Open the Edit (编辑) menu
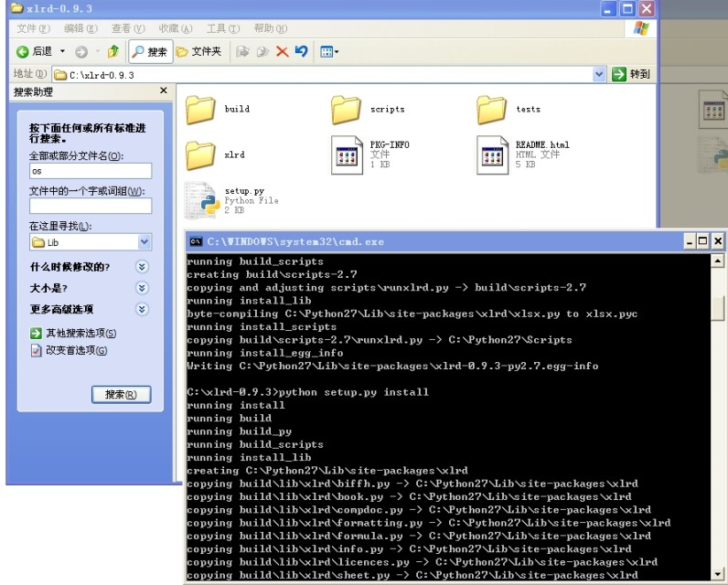 80,28
